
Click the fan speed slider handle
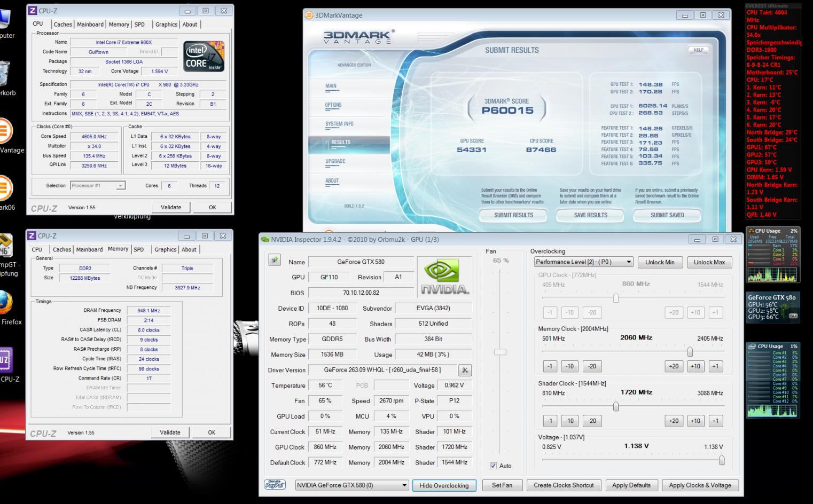click(x=500, y=352)
